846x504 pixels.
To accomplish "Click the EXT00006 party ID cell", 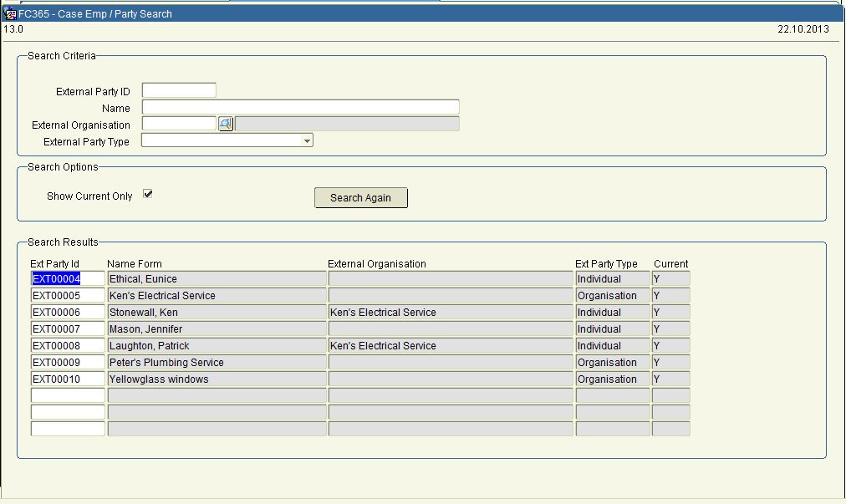I will pos(67,313).
